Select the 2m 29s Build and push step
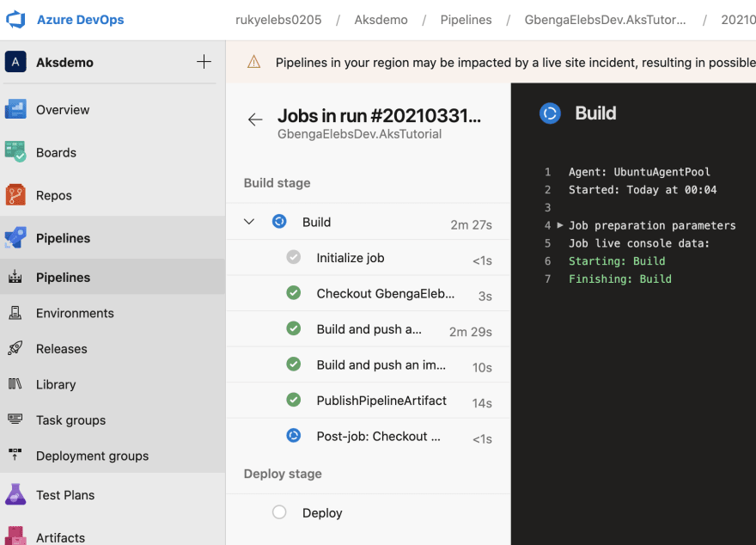Screen dimensions: 756x545 click(x=368, y=329)
